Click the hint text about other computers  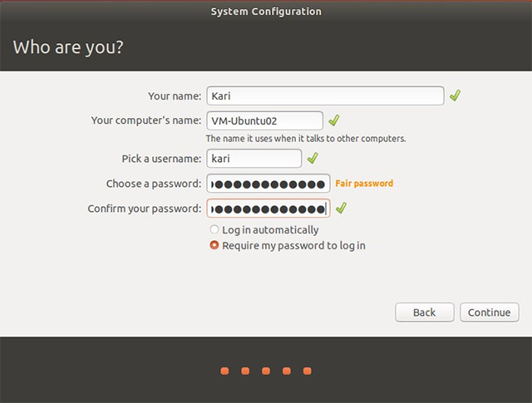click(x=306, y=139)
